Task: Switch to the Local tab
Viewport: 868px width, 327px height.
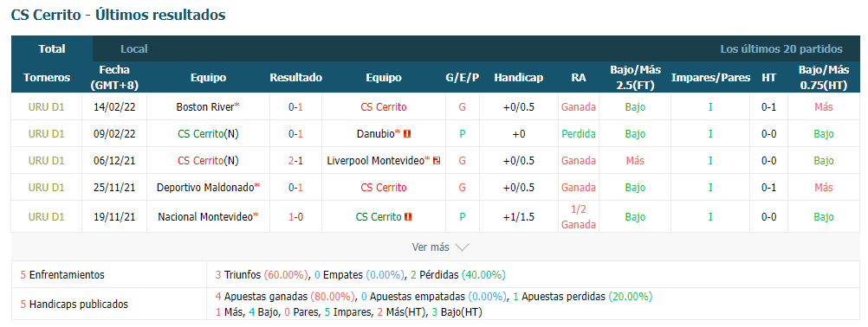Action: [134, 49]
